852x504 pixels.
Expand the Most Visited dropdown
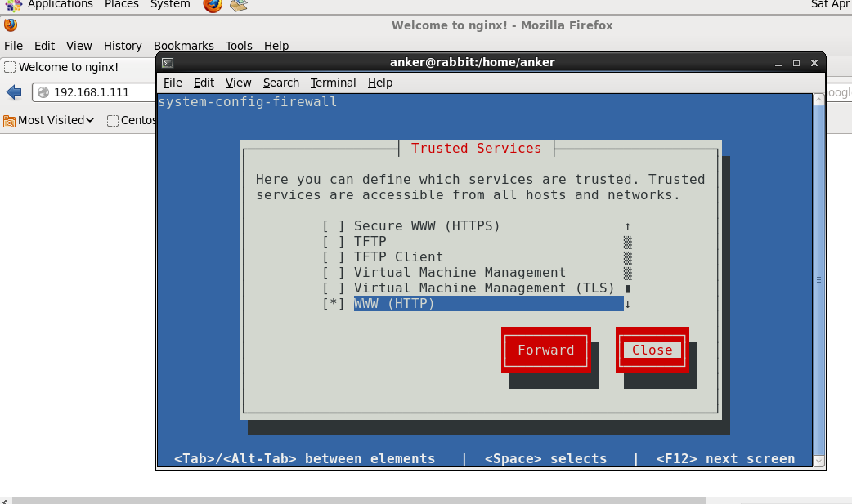(x=90, y=120)
